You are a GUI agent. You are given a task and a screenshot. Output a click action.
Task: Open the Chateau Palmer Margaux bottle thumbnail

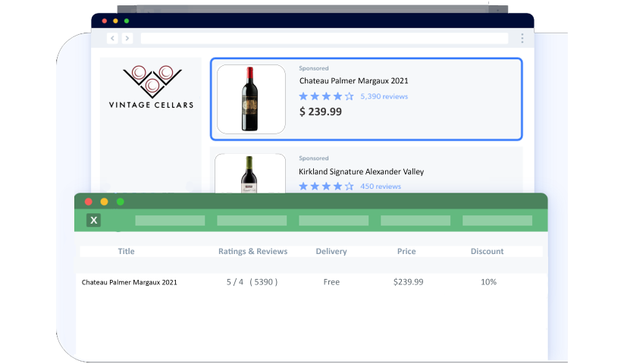click(x=251, y=99)
